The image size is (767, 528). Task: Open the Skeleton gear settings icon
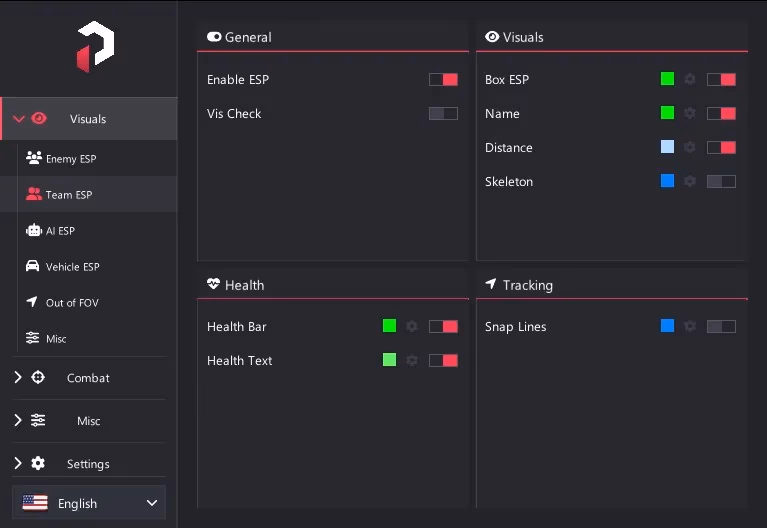[690, 182]
